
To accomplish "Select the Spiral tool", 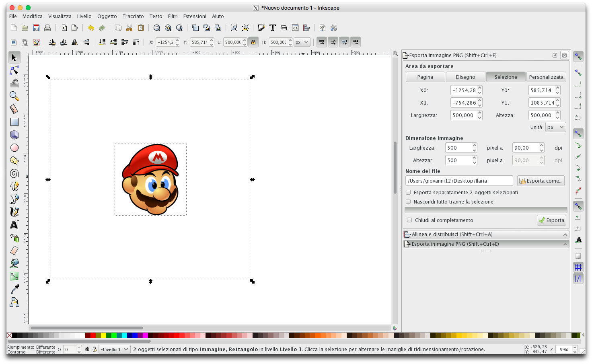I will point(14,173).
